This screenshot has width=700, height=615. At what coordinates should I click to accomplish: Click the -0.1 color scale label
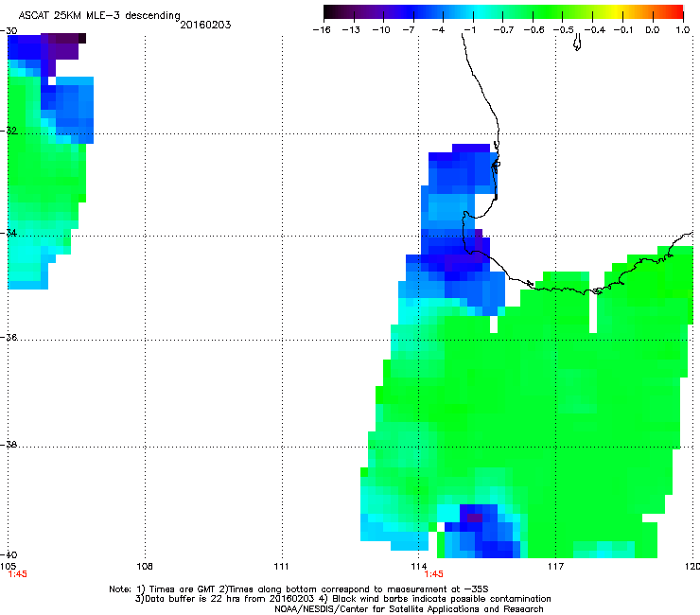tap(623, 30)
